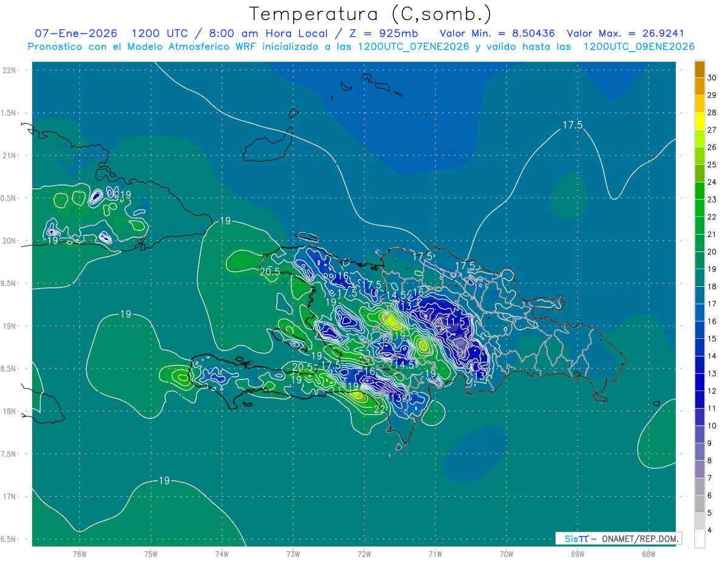Viewport: 728px width, 562px height.
Task: Click the 11.5 contour label on the map
Action: tap(455, 321)
